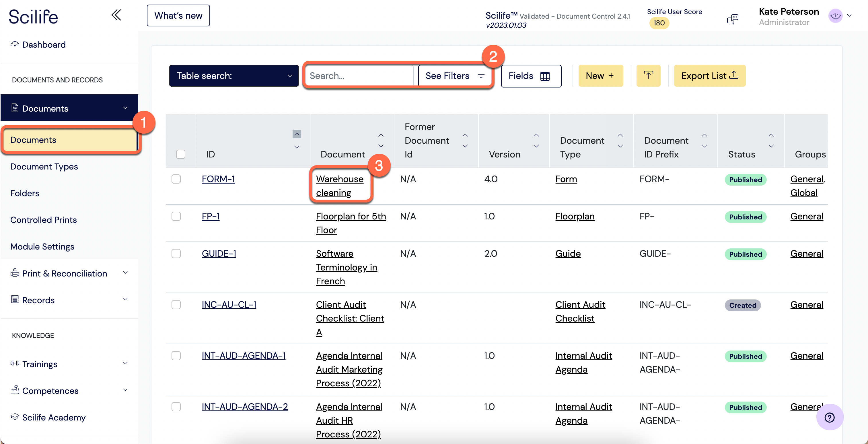The height and width of the screenshot is (444, 868).
Task: Open user account dropdown arrow
Action: click(849, 15)
